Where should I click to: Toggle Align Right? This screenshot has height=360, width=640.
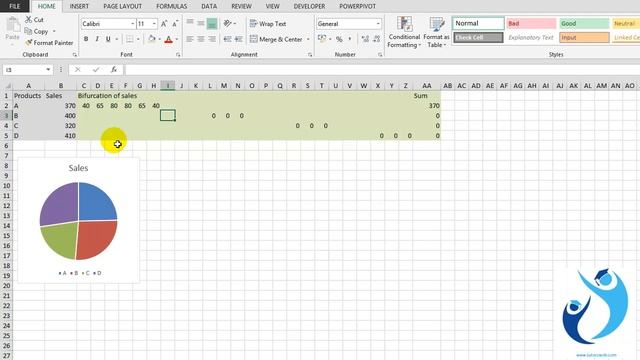[212, 39]
